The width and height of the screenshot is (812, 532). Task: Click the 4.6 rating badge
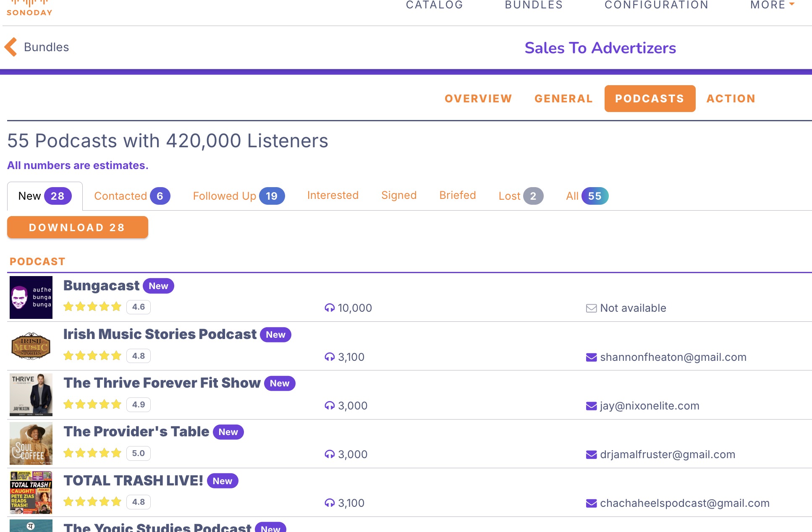pyautogui.click(x=139, y=307)
